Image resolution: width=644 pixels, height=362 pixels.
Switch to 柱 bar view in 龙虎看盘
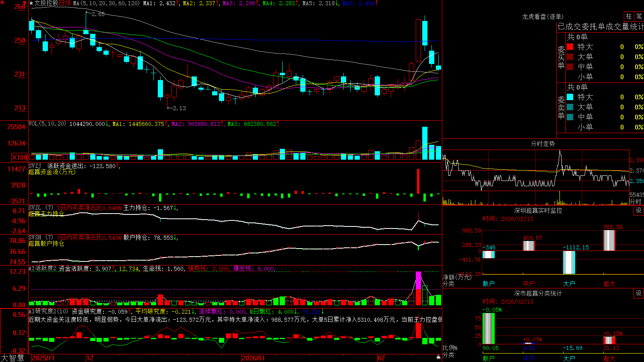coord(629,16)
